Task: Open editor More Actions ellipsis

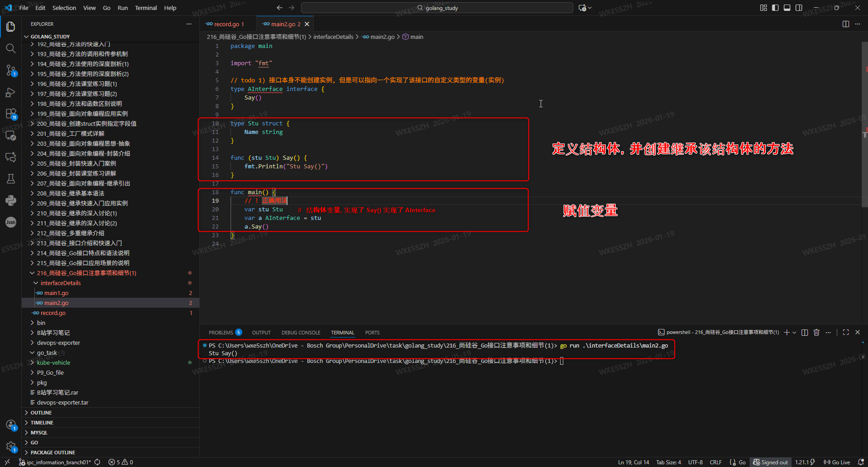Action: [858, 24]
